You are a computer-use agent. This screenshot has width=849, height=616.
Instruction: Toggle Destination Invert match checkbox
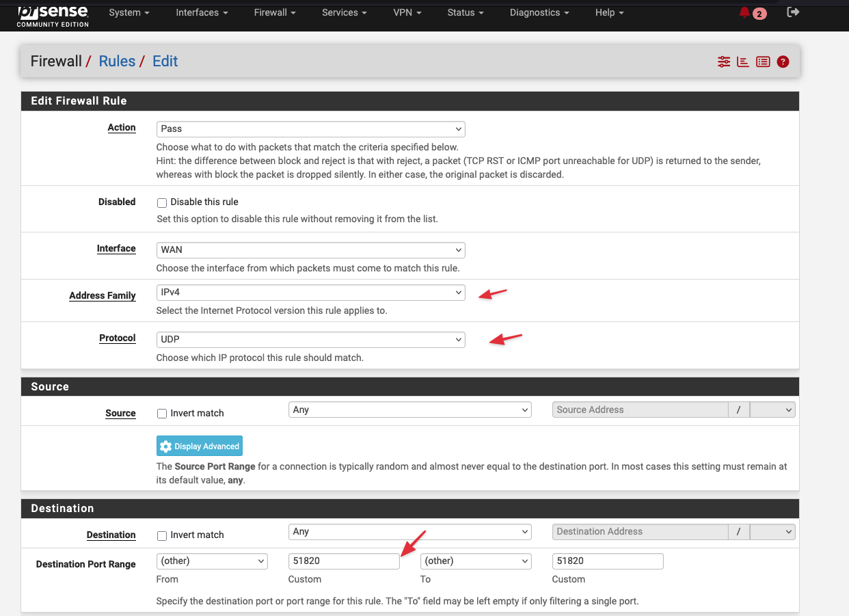(x=162, y=535)
